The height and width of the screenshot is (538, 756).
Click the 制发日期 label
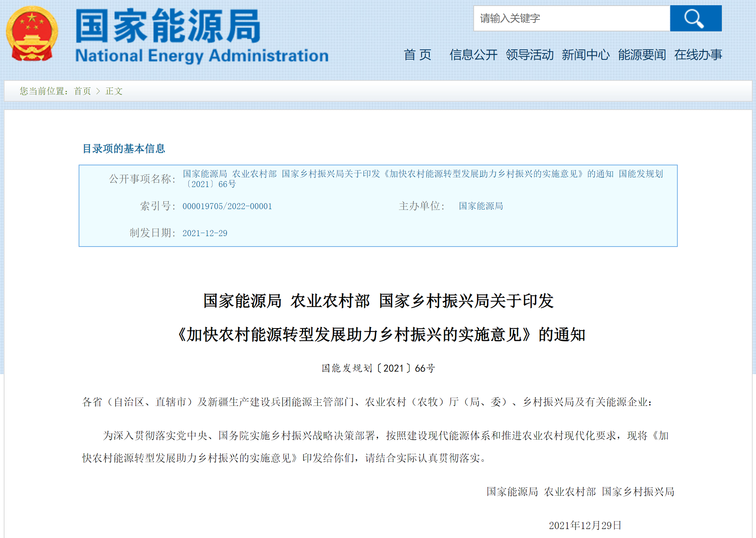point(152,233)
